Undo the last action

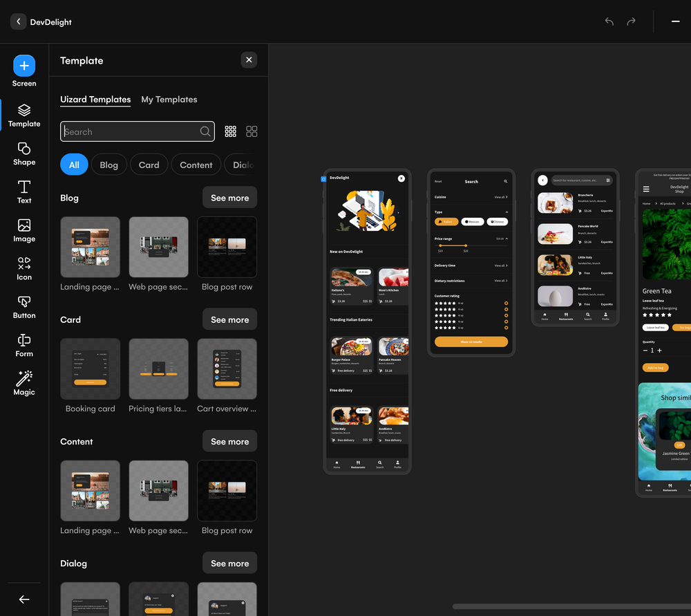tap(609, 21)
